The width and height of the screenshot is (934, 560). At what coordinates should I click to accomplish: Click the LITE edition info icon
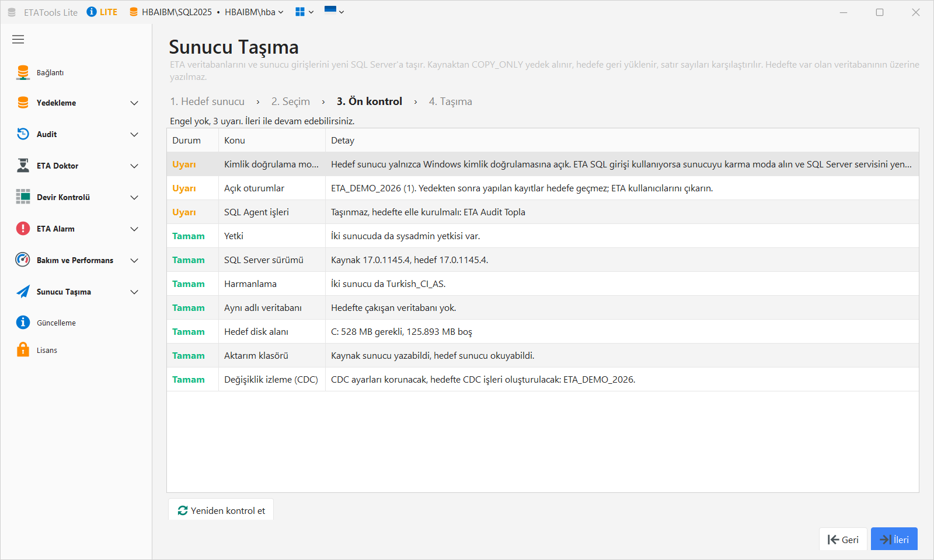coord(92,12)
